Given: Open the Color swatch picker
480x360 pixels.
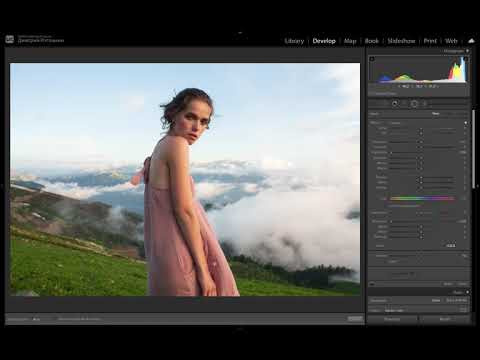Looking at the screenshot, I should pyautogui.click(x=451, y=246).
